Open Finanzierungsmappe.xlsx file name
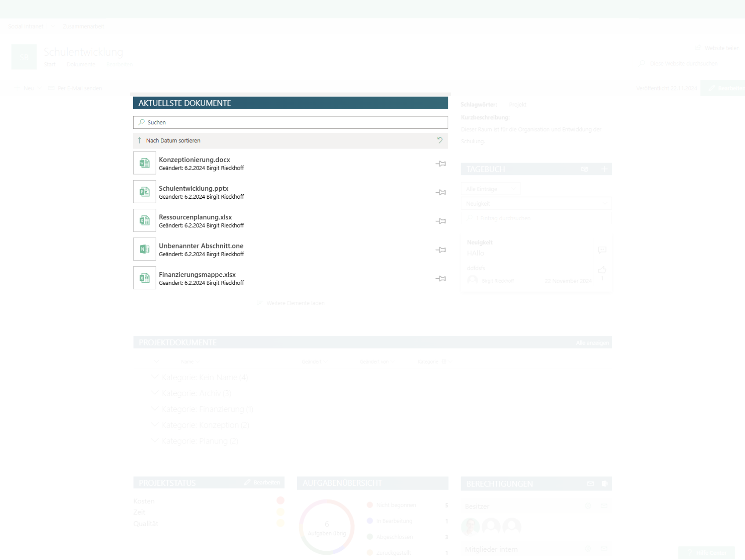The width and height of the screenshot is (745, 560). click(197, 274)
